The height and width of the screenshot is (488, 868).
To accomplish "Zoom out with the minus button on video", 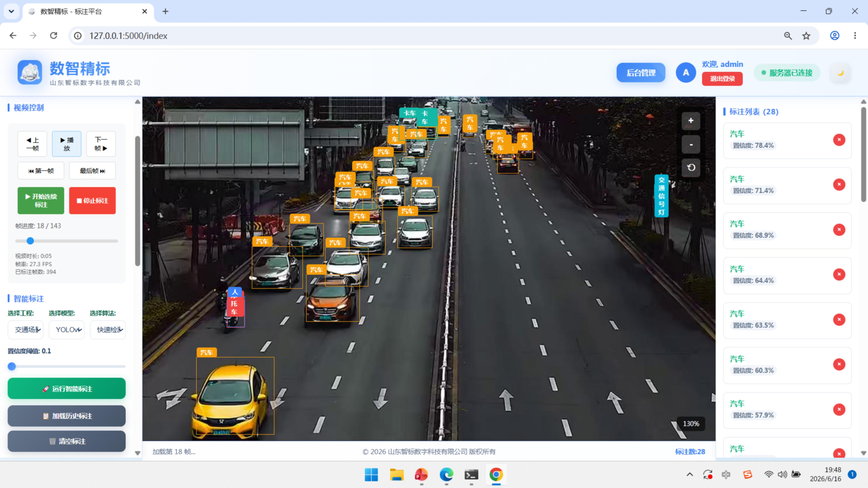I will pyautogui.click(x=691, y=144).
